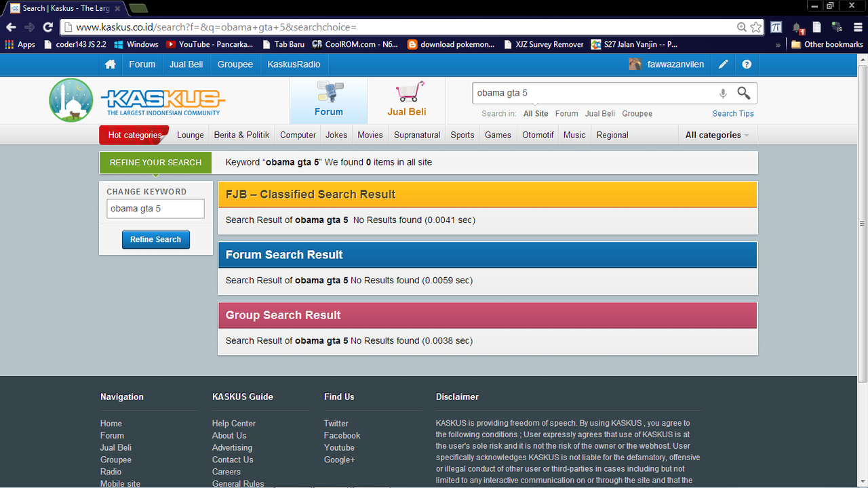Choose Groupee search scope
The image size is (868, 488).
coord(637,114)
